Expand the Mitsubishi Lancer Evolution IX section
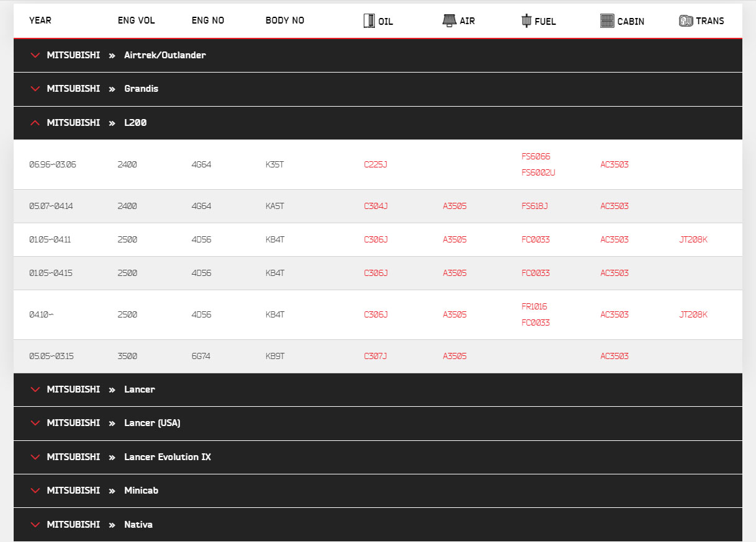The height and width of the screenshot is (542, 756). coord(378,457)
